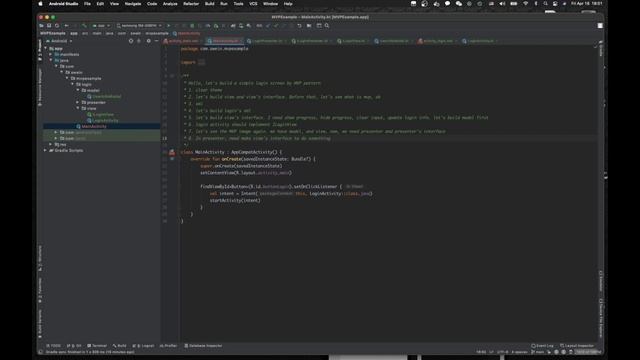The width and height of the screenshot is (640, 360).
Task: Open the Resource Manager side tab
Action: coord(40,87)
